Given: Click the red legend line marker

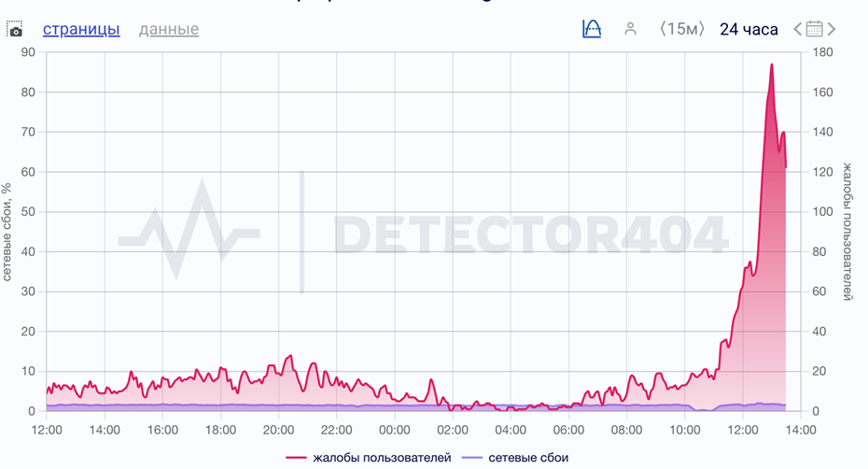Looking at the screenshot, I should tap(296, 458).
